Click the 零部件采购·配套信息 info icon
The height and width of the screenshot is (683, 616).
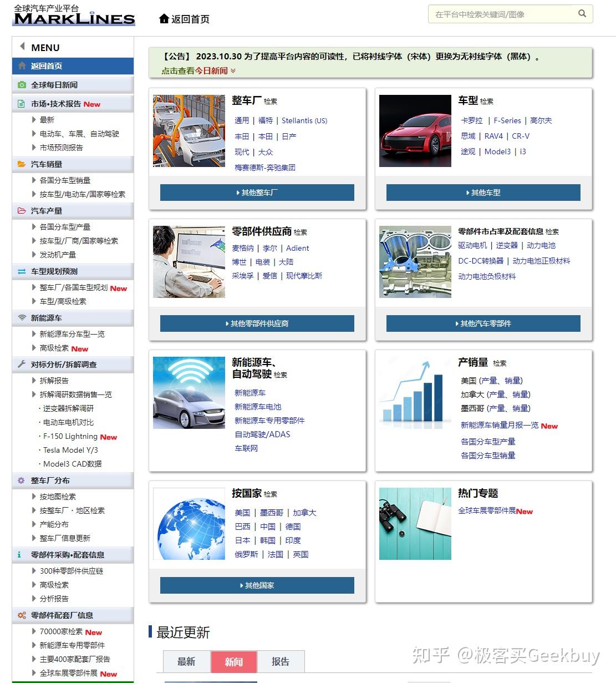pos(20,554)
